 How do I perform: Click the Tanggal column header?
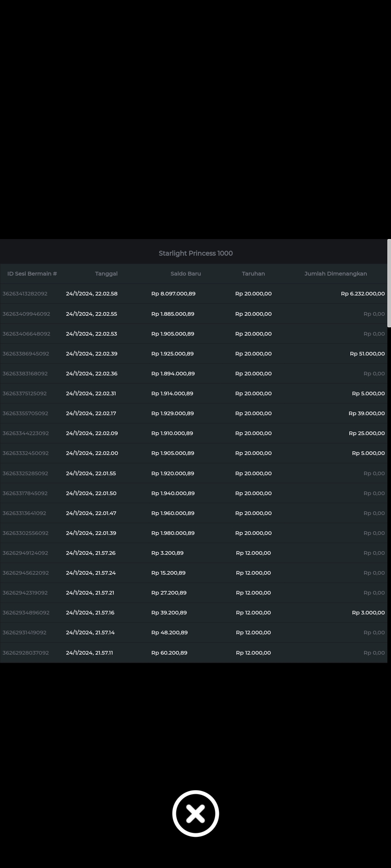(x=106, y=274)
